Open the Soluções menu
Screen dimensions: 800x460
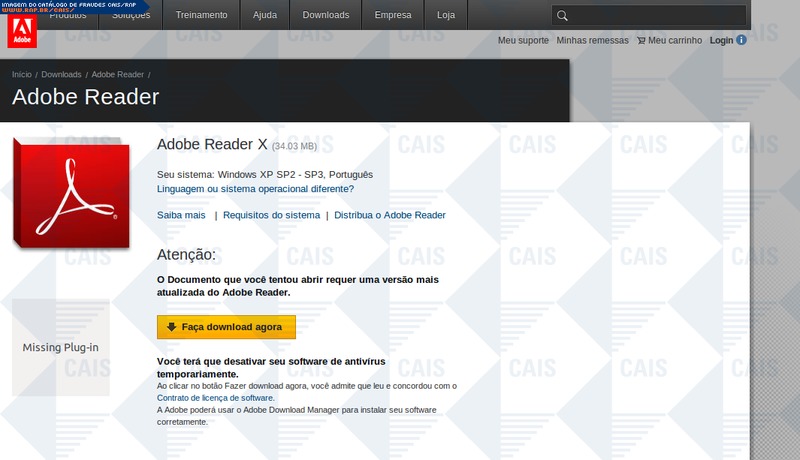coord(131,15)
